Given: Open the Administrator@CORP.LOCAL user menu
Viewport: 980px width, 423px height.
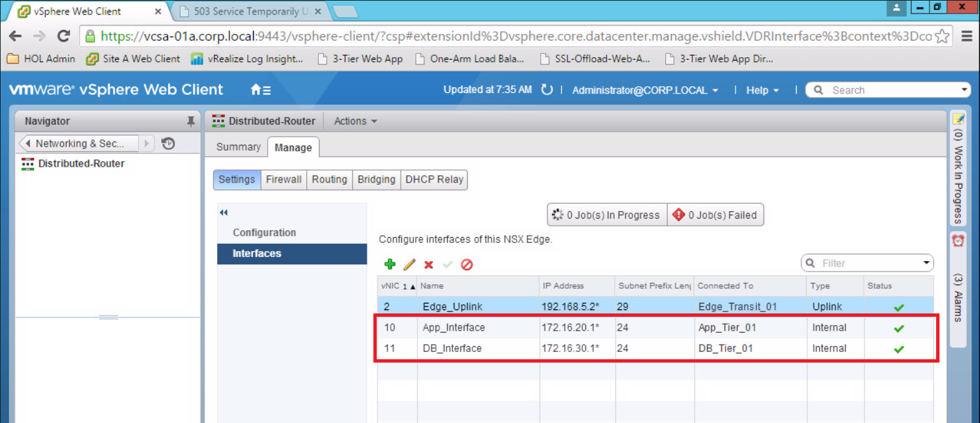Looking at the screenshot, I should point(645,90).
